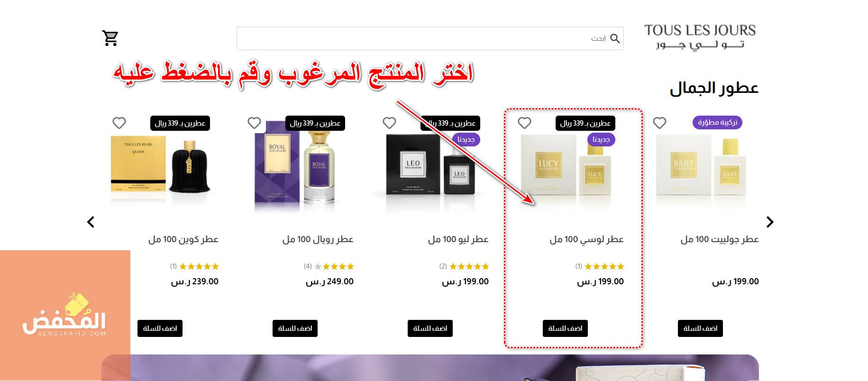Viewport: 868px width, 381px height.
Task: Add Lucy perfume using اضف للسلة
Action: tap(565, 328)
